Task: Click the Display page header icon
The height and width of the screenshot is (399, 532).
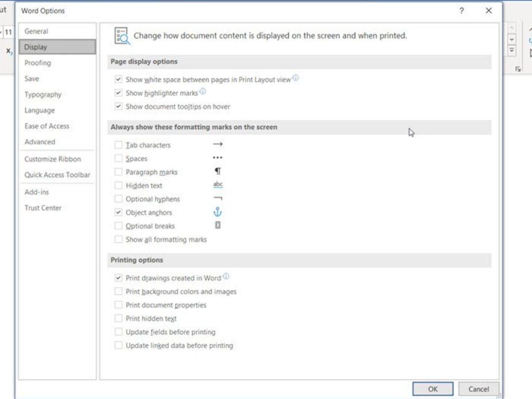Action: click(x=122, y=36)
